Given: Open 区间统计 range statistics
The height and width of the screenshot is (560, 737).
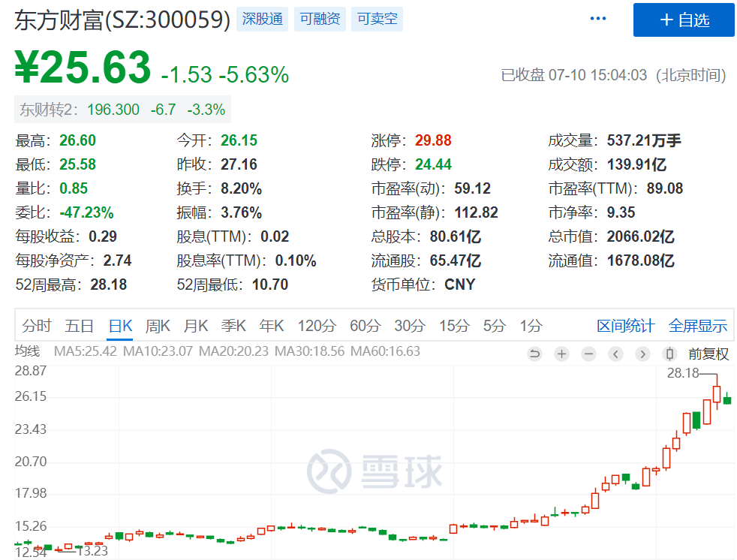Looking at the screenshot, I should tap(626, 325).
